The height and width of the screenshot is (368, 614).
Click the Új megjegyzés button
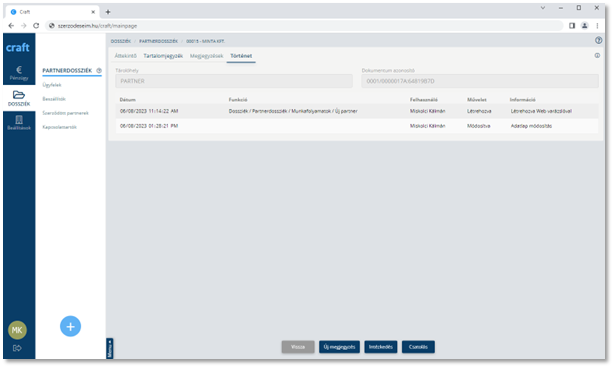(x=339, y=347)
